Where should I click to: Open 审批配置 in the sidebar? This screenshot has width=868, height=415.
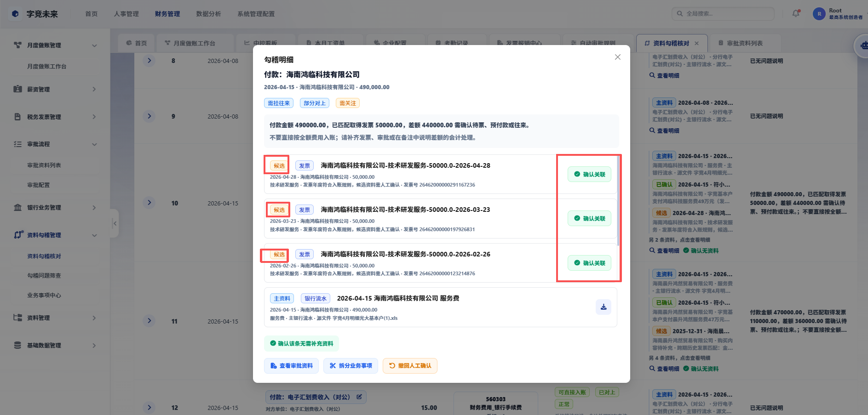point(39,185)
